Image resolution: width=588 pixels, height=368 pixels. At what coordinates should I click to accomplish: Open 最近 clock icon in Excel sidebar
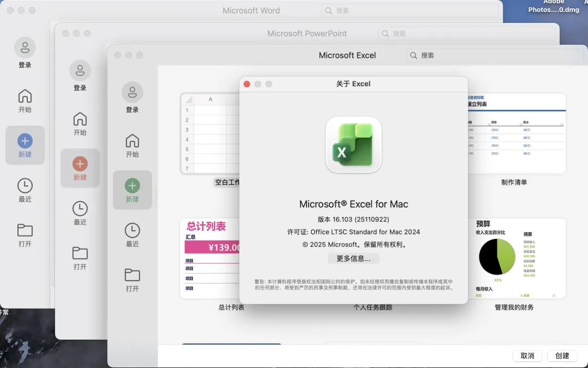[132, 231]
